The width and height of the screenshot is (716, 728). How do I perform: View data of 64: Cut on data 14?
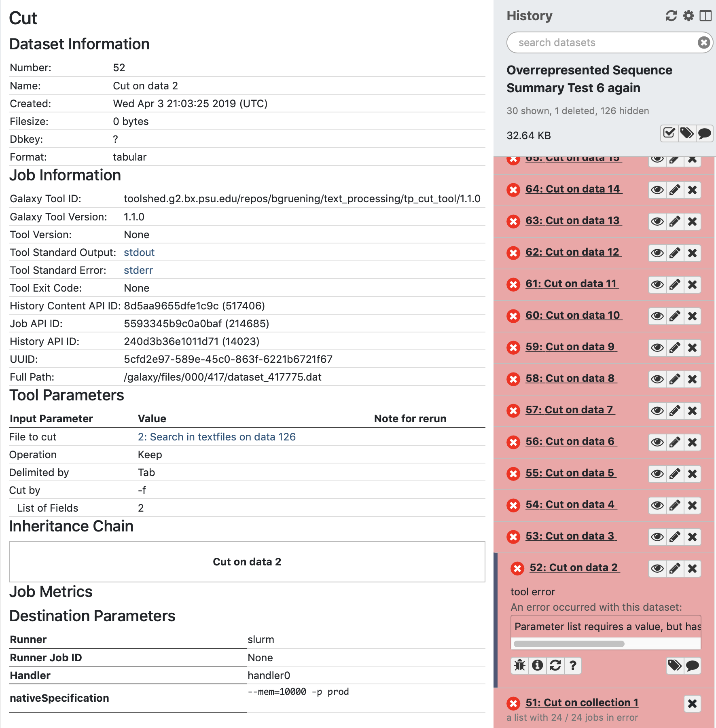tap(657, 190)
